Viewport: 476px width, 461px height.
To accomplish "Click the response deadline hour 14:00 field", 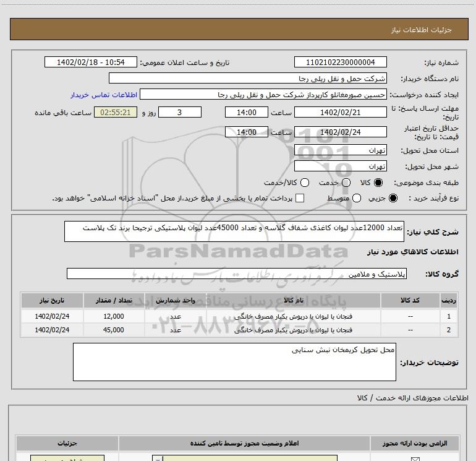I will pos(247,113).
